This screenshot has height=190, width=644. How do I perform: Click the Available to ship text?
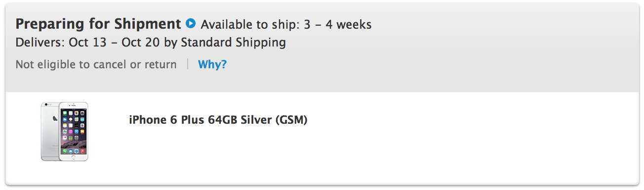[x=250, y=24]
